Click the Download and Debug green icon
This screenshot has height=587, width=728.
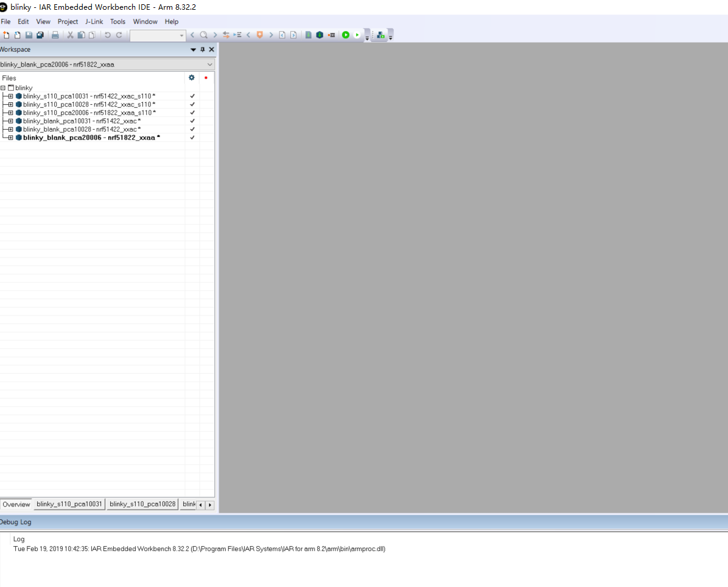pyautogui.click(x=346, y=35)
